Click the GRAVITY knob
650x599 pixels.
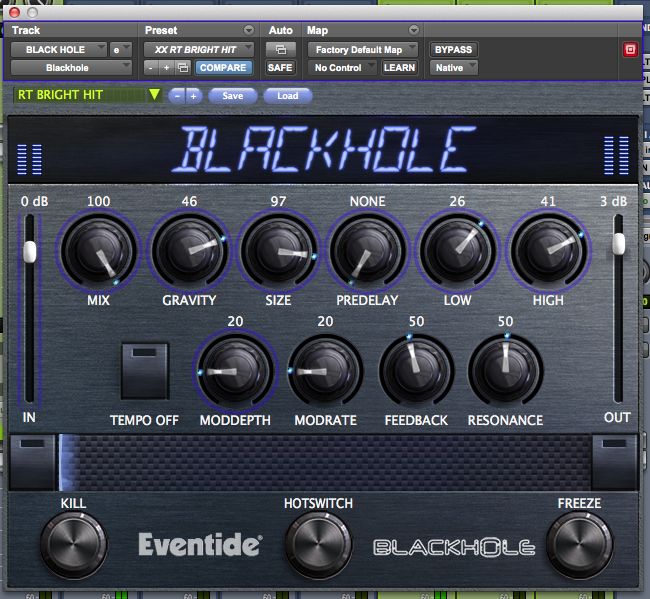(189, 252)
